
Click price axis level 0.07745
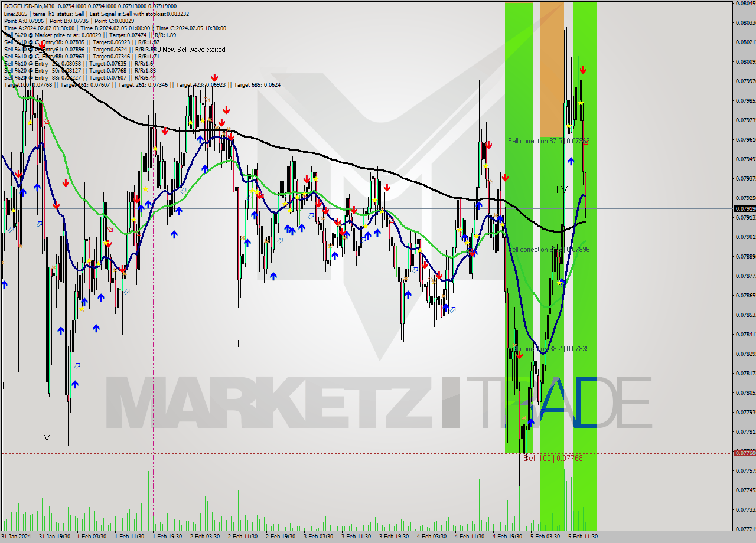click(745, 490)
